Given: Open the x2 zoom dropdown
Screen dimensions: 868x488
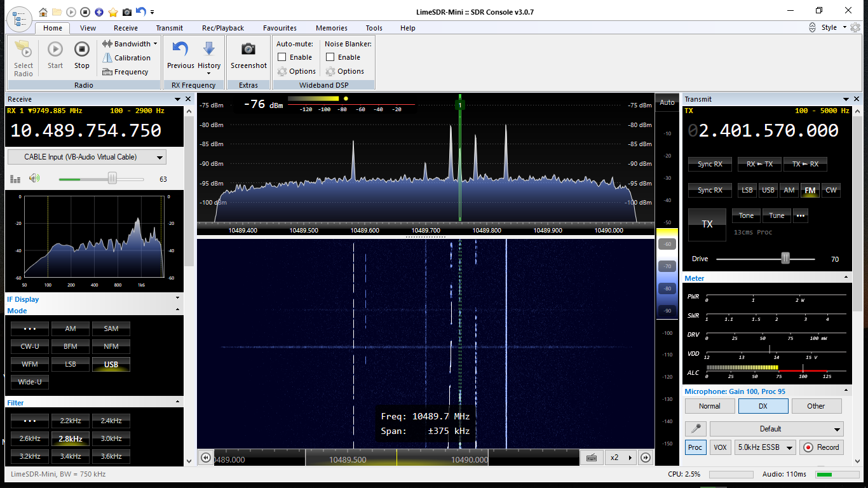Looking at the screenshot, I should (621, 457).
